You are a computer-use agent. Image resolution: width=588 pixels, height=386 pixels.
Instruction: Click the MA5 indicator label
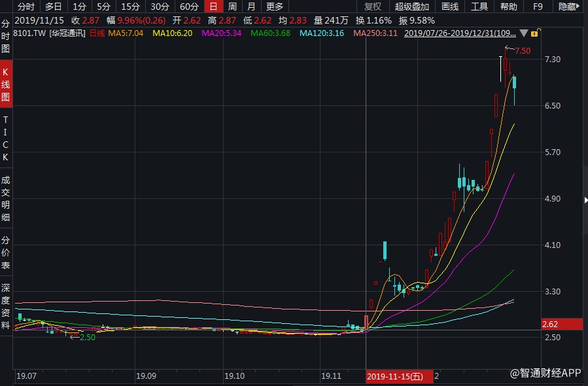tap(126, 33)
